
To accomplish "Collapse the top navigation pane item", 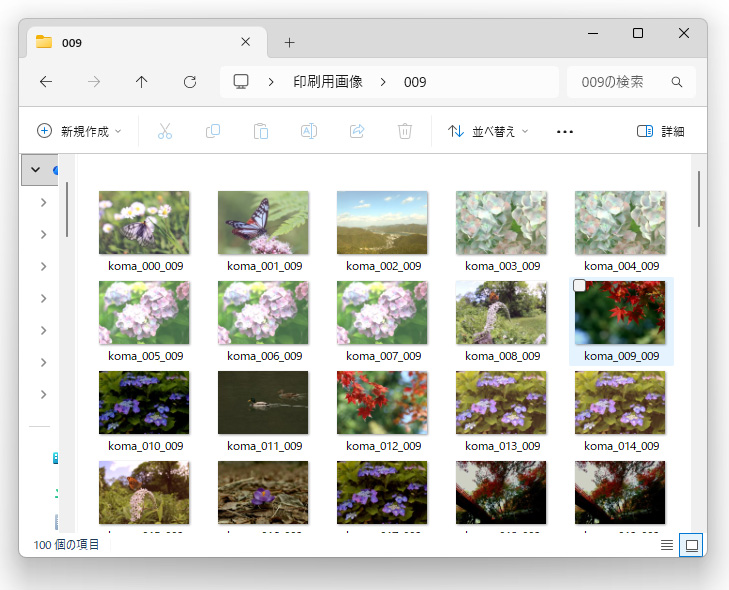I will pyautogui.click(x=35, y=170).
